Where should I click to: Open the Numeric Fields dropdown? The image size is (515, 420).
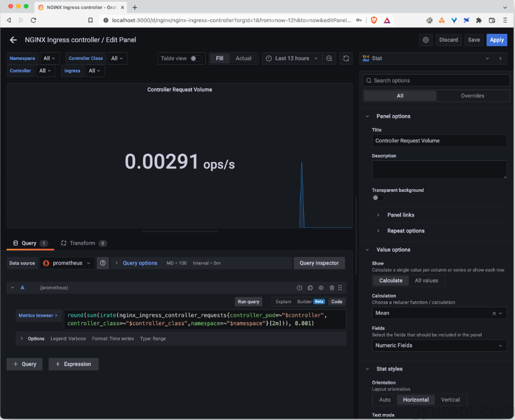coord(439,345)
